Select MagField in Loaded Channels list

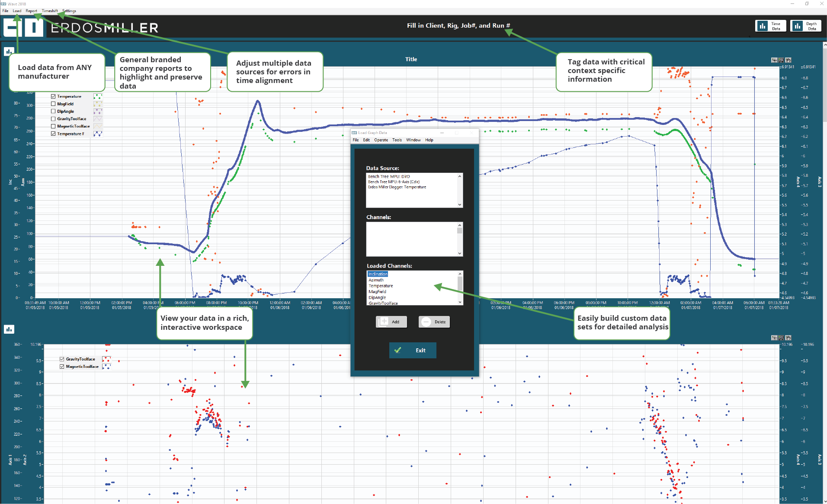point(377,292)
